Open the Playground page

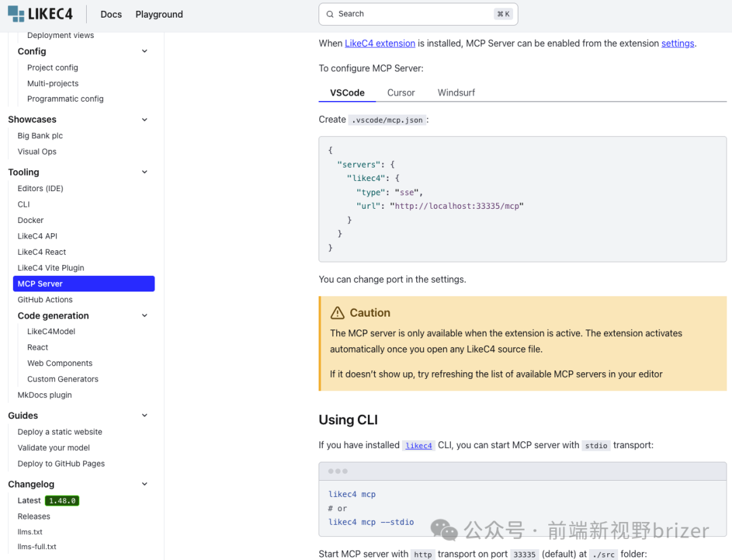[x=159, y=14]
